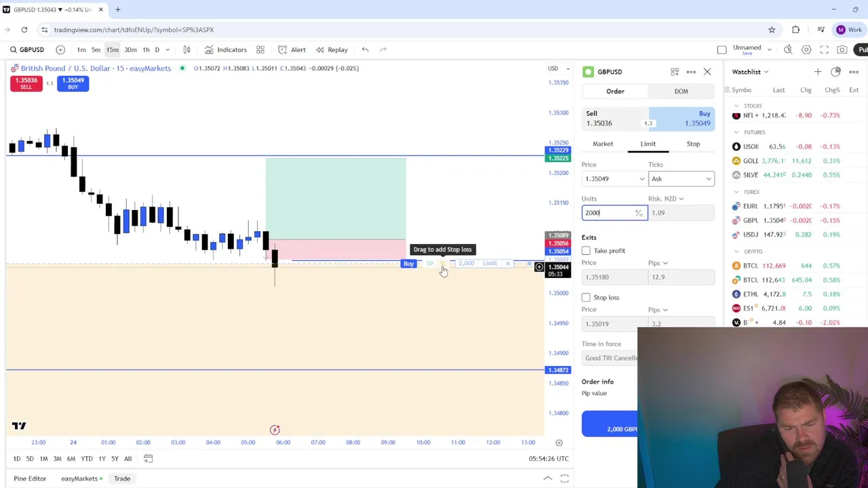
Task: Choose Market order type tab
Action: pos(603,144)
